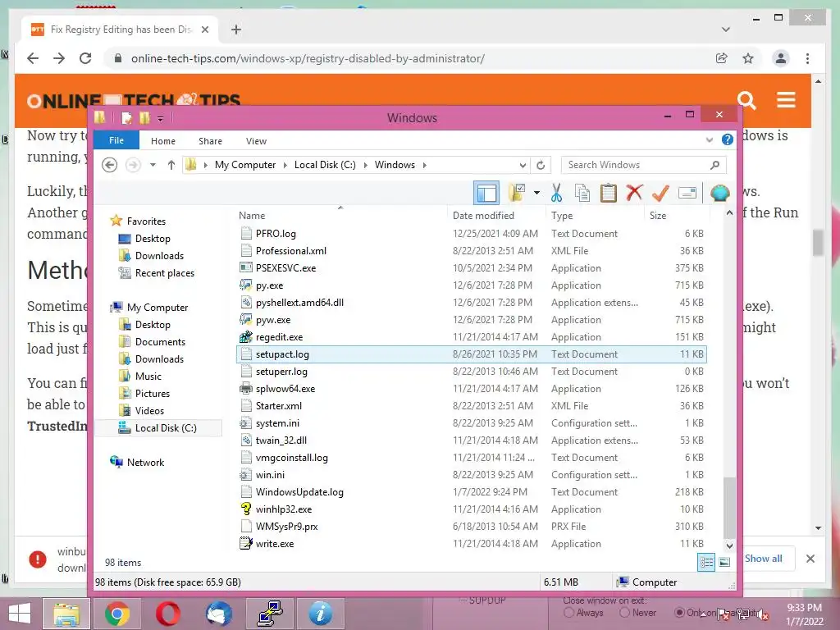Image resolution: width=840 pixels, height=630 pixels.
Task: Click the orange checkmark Properties icon
Action: (660, 193)
